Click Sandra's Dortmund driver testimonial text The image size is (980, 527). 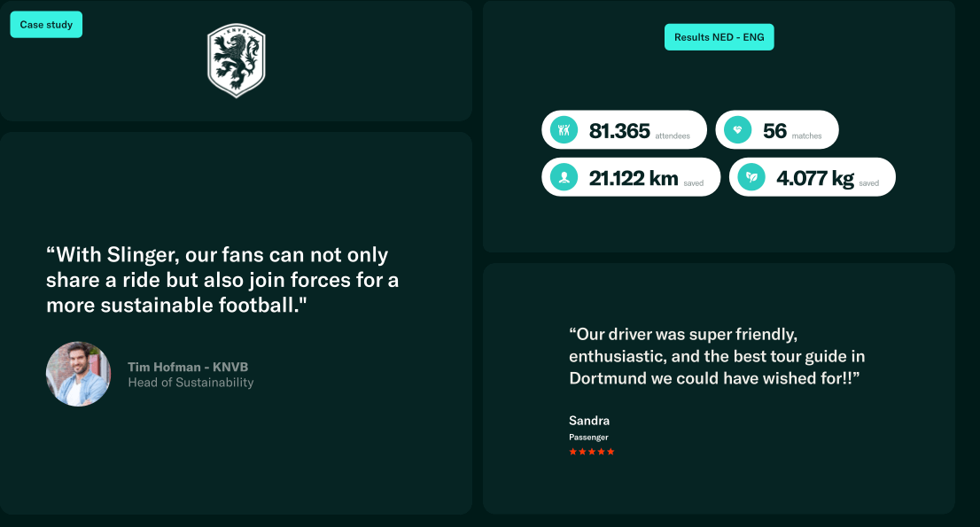[717, 356]
